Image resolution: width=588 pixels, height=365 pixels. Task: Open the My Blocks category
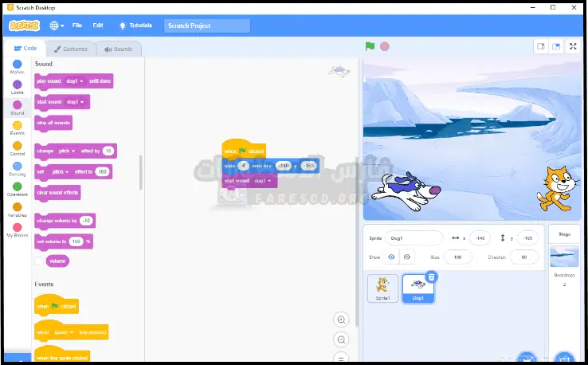[x=17, y=229]
